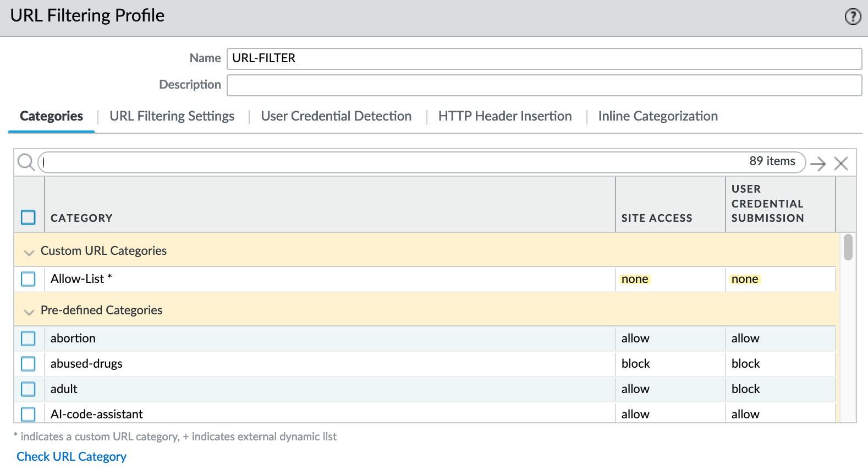Open the help icon in the title bar
Screen dimensions: 868x469
coord(853,17)
